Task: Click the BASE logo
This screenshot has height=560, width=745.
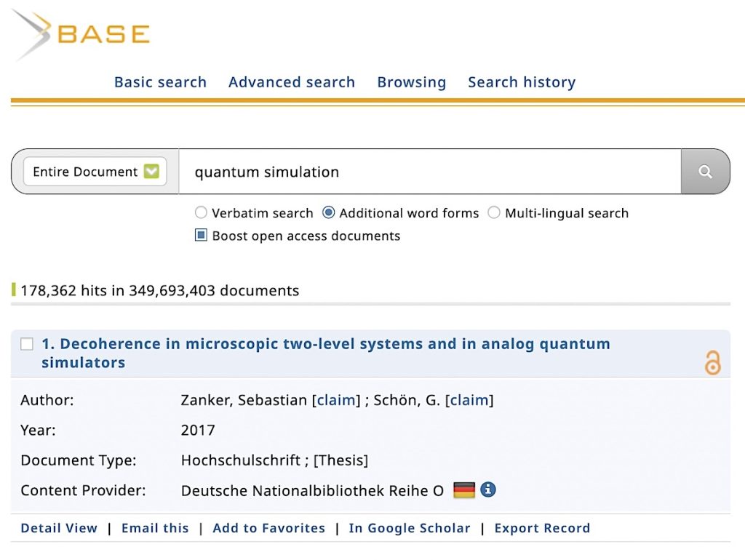Action: 80,33
